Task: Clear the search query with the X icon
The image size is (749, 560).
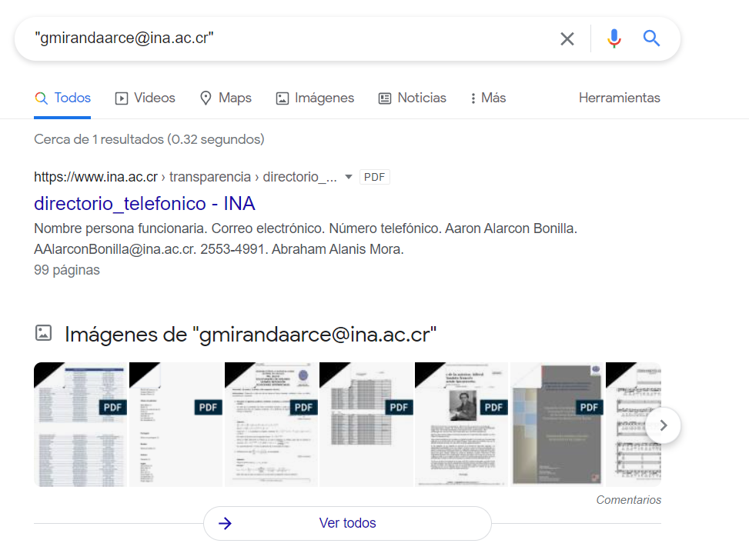Action: [x=567, y=38]
